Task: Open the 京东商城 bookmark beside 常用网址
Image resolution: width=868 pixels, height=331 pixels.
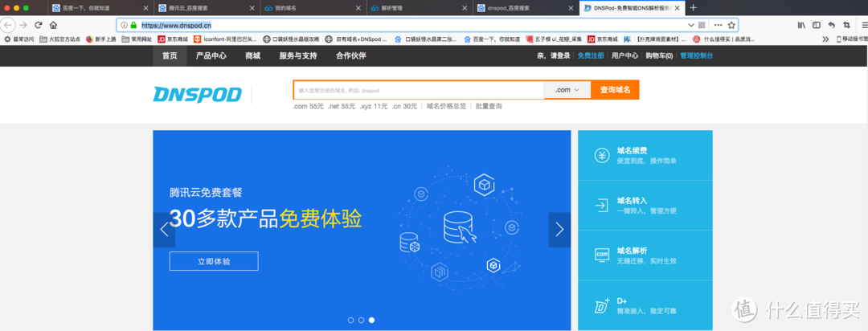Action: click(x=173, y=39)
